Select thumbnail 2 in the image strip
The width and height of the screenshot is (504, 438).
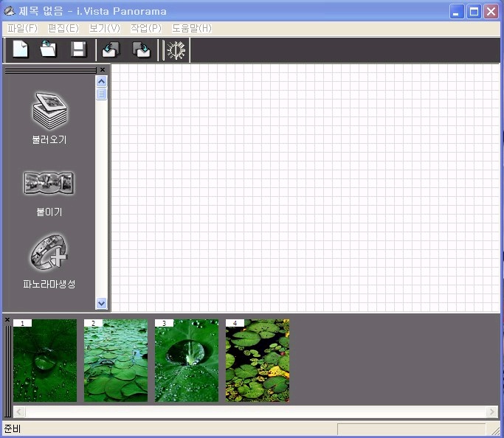[116, 361]
